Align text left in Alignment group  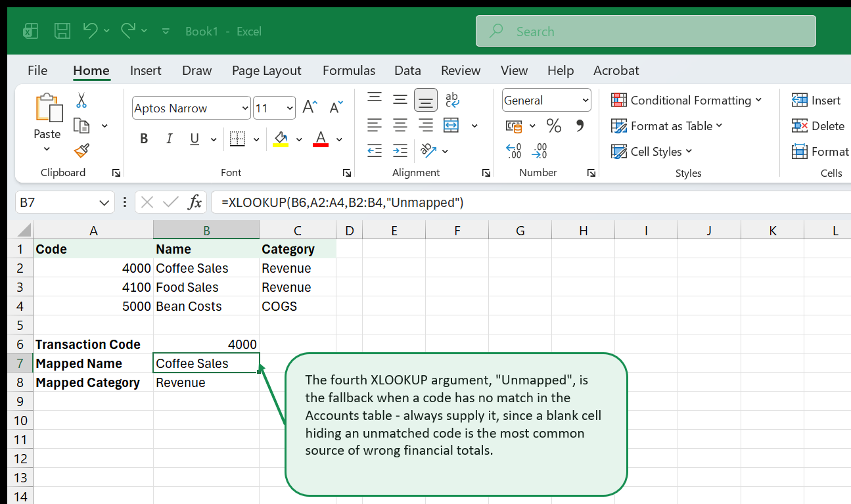tap(375, 125)
